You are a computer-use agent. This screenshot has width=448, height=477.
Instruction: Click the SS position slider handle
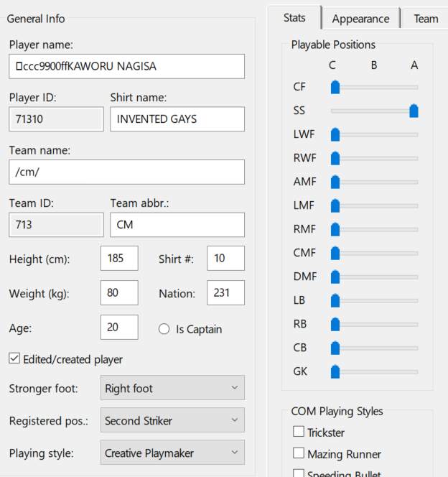click(414, 111)
